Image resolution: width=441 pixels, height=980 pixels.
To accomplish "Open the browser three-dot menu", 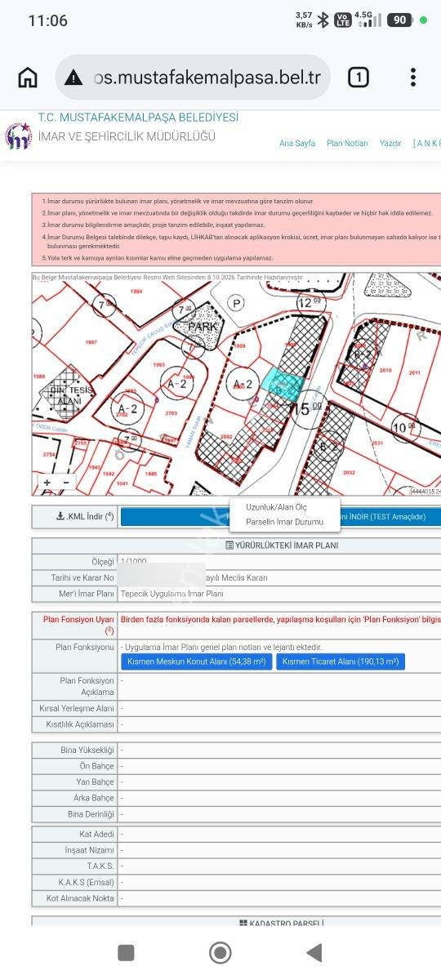I will (x=413, y=78).
